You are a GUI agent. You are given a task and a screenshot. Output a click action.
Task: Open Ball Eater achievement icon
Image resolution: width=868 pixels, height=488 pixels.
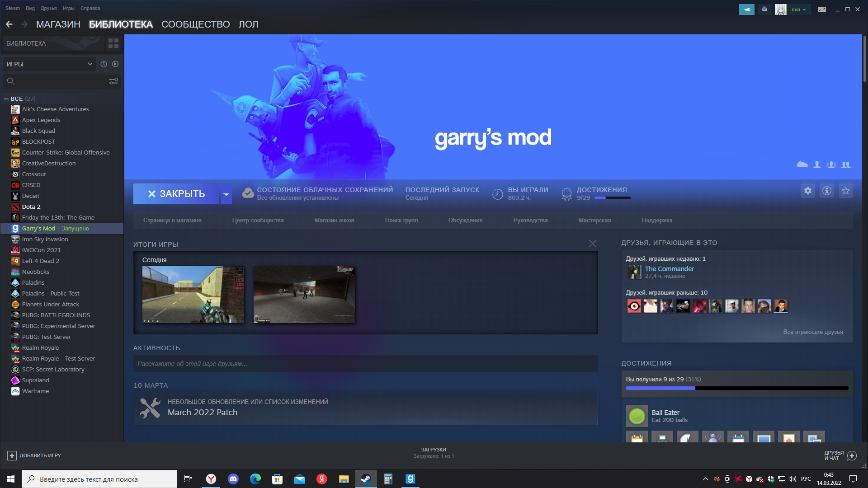[x=637, y=416]
